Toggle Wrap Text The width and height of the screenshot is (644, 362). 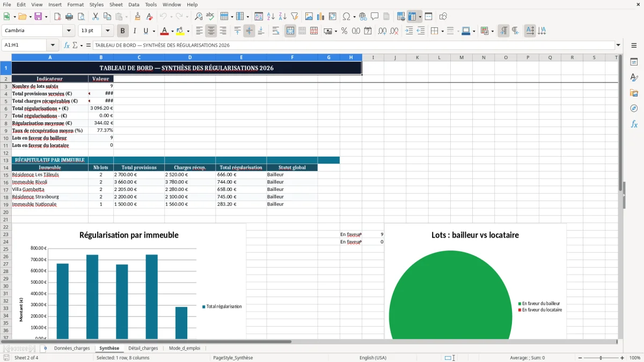pyautogui.click(x=275, y=31)
